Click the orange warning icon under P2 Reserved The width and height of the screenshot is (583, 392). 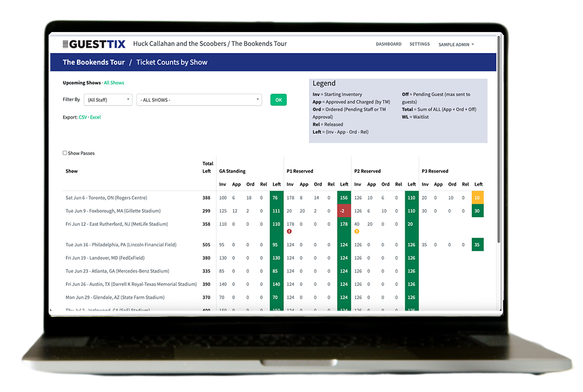[357, 231]
